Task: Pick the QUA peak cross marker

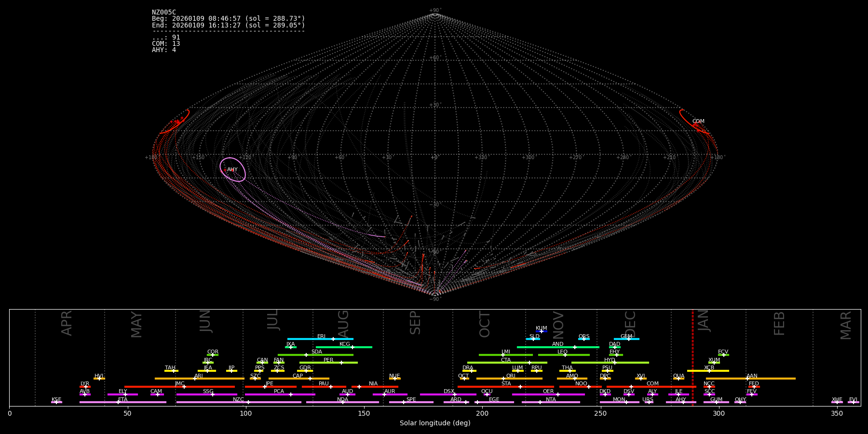Action: click(x=678, y=379)
